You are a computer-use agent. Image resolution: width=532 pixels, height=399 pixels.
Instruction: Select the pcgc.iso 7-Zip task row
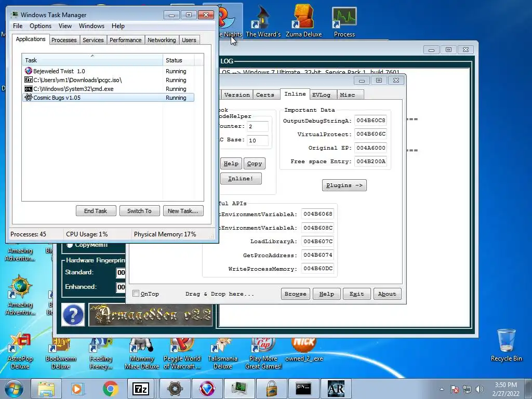click(x=108, y=80)
